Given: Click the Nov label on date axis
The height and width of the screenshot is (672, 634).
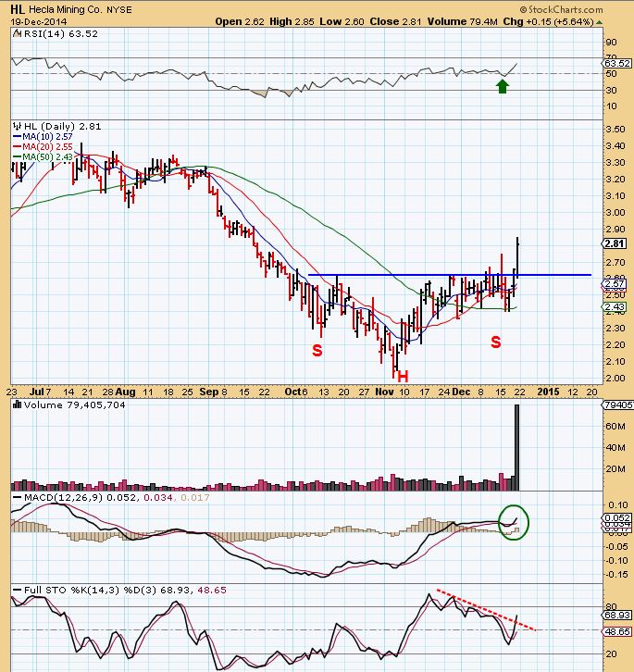Looking at the screenshot, I should click(384, 392).
